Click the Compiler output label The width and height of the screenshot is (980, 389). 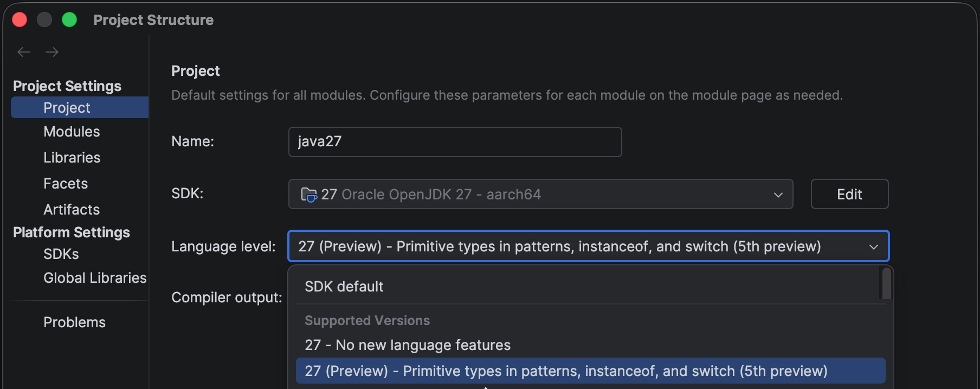tap(227, 297)
